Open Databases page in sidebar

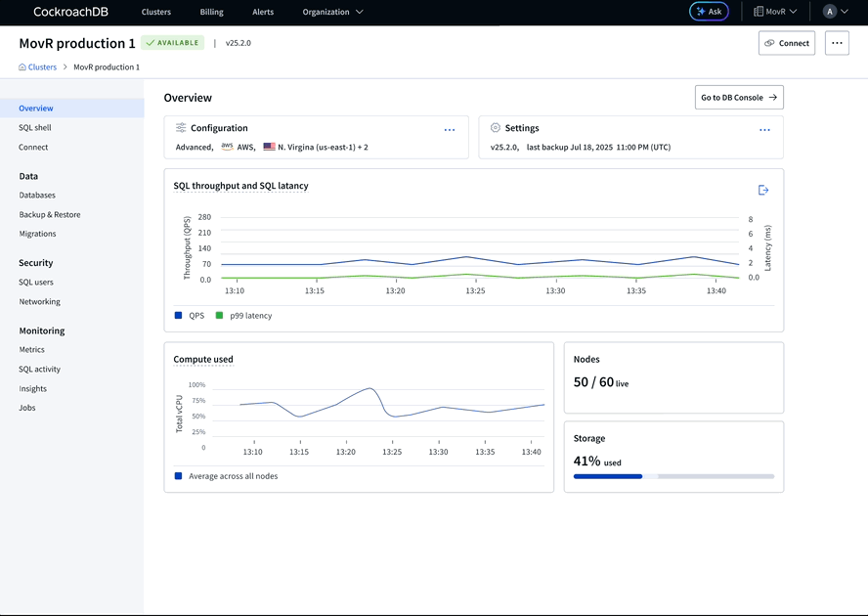(x=37, y=195)
